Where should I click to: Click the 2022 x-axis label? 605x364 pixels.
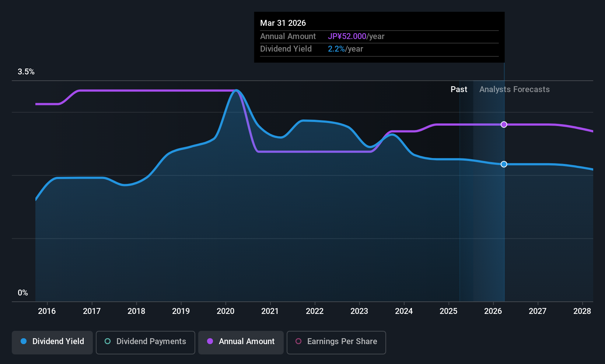tap(315, 311)
